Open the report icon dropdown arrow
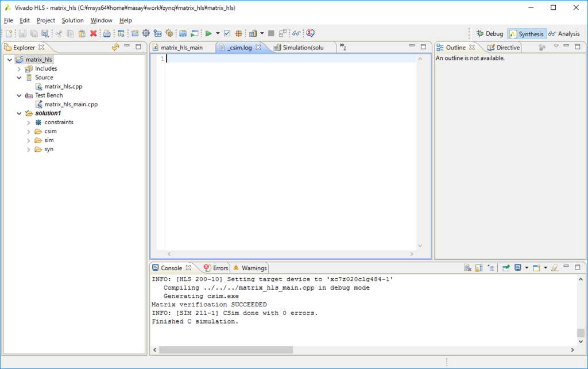Screen dimensions: 588x369 coord(262,33)
